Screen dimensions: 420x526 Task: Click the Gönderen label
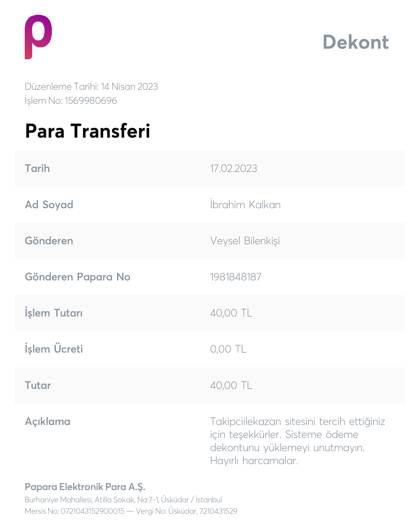pos(49,241)
